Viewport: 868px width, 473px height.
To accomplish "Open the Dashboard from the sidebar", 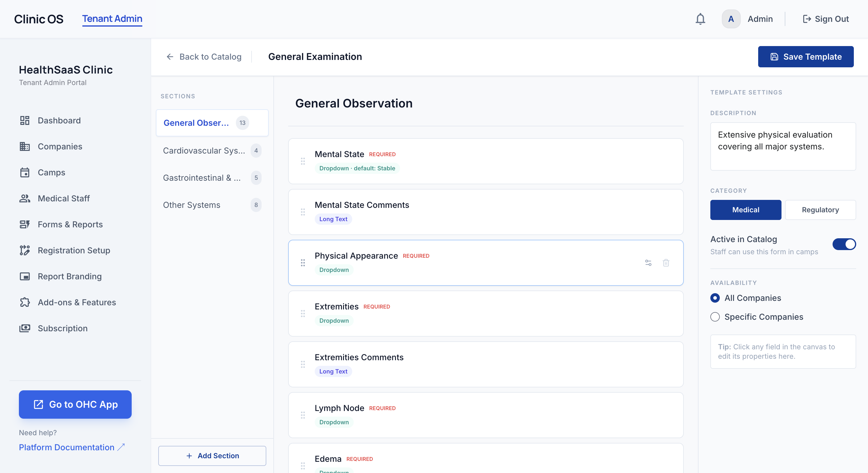I will [x=59, y=120].
